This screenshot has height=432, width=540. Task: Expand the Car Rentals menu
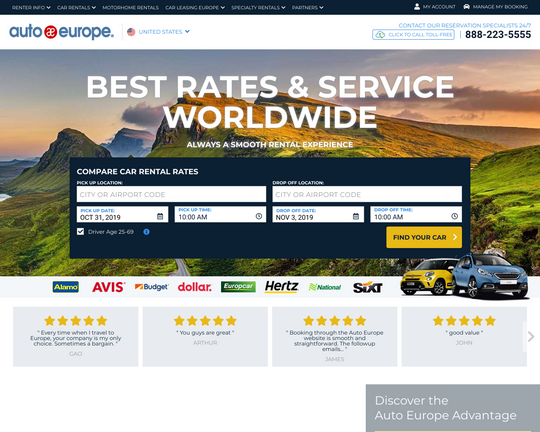click(76, 7)
